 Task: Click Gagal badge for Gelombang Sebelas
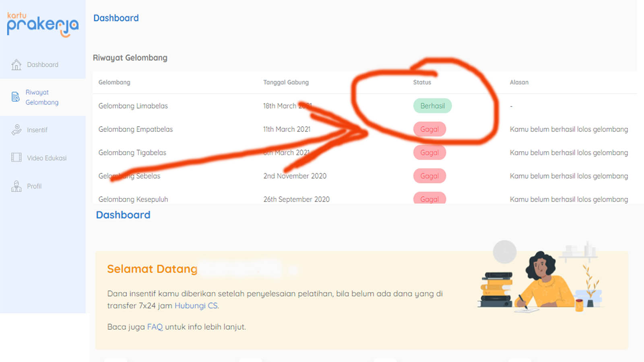click(x=429, y=176)
